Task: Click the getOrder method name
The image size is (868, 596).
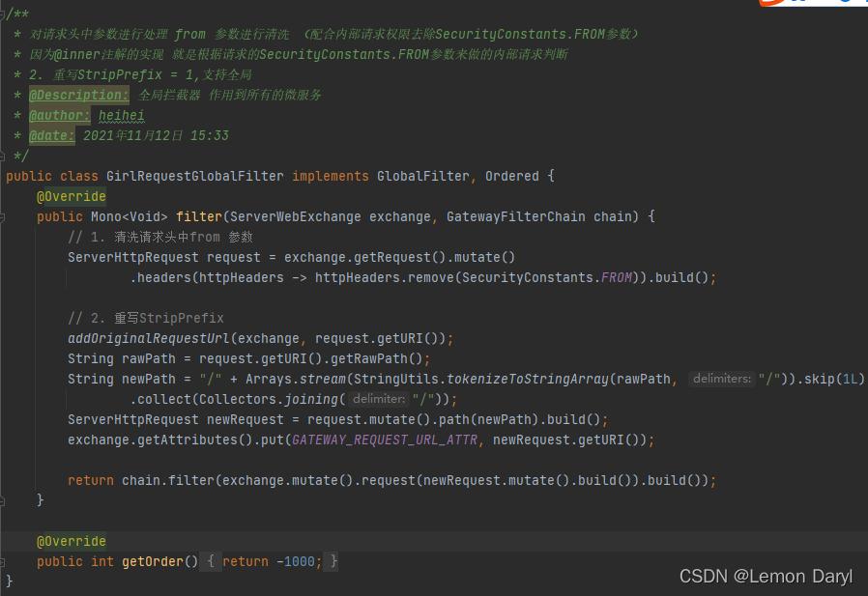Action: pos(153,561)
